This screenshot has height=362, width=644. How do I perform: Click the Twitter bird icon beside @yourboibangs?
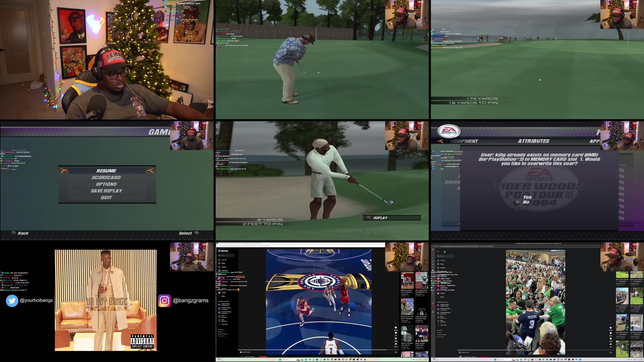pos(12,301)
